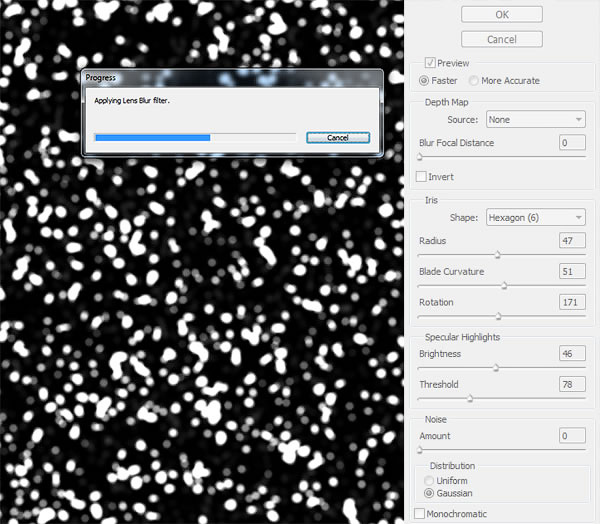Enable the Monochromatic checkbox
600x524 pixels.
419,513
